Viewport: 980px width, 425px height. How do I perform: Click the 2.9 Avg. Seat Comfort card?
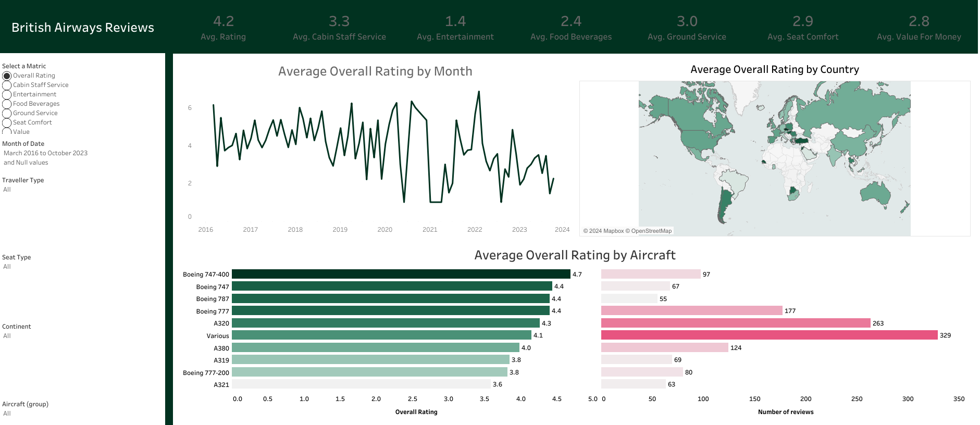pyautogui.click(x=803, y=28)
